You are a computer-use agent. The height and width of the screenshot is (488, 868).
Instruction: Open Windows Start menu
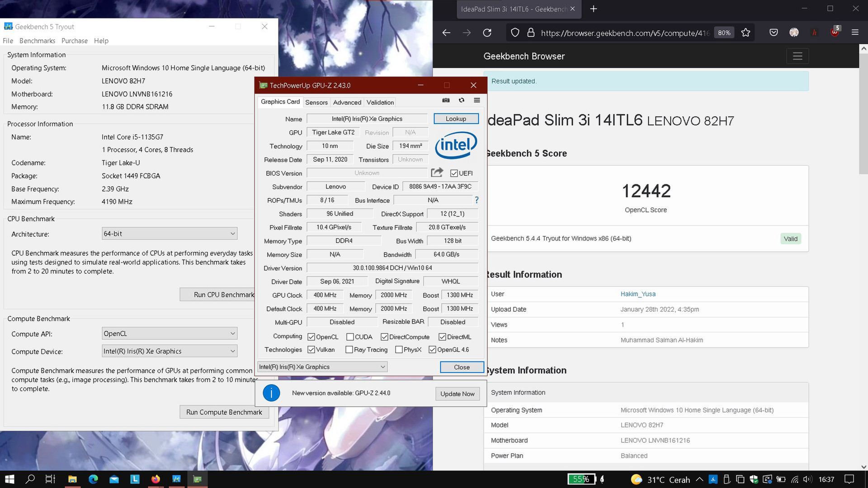pos(9,479)
